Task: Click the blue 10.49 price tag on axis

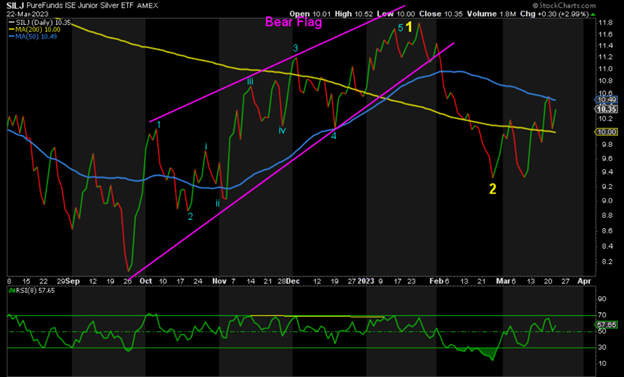Action: [x=606, y=100]
